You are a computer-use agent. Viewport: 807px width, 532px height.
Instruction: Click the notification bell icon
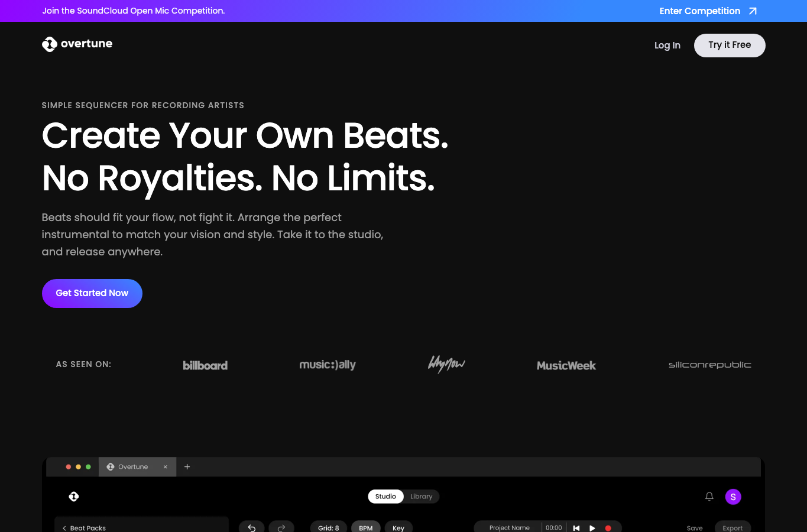pos(709,497)
